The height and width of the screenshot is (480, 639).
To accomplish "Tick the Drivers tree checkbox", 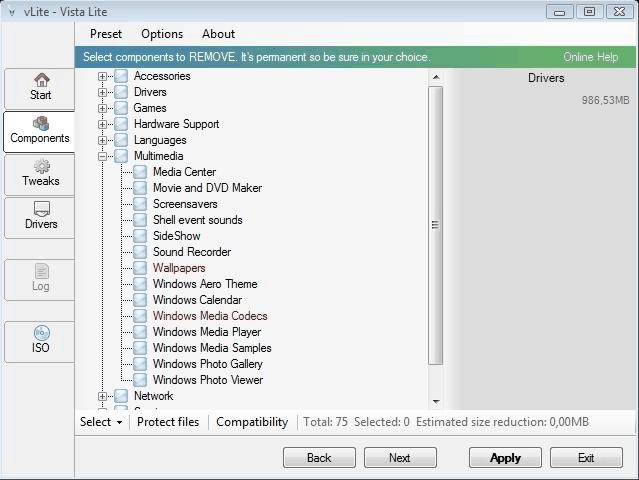I will (121, 92).
